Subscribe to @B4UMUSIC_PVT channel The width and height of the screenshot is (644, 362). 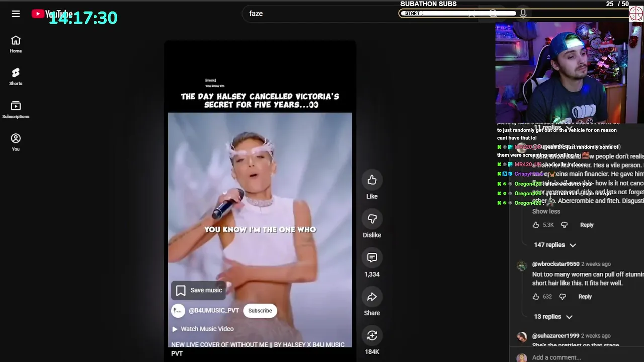pos(260,310)
